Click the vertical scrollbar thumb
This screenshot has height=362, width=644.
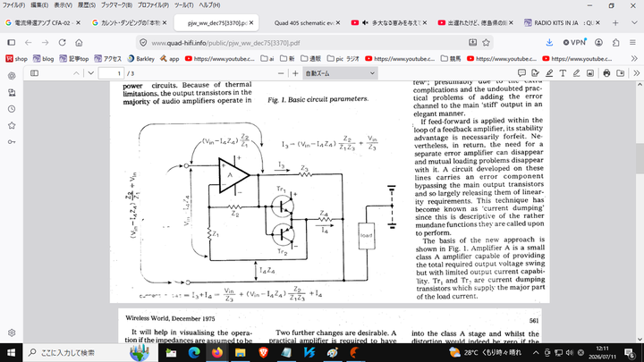point(640,158)
